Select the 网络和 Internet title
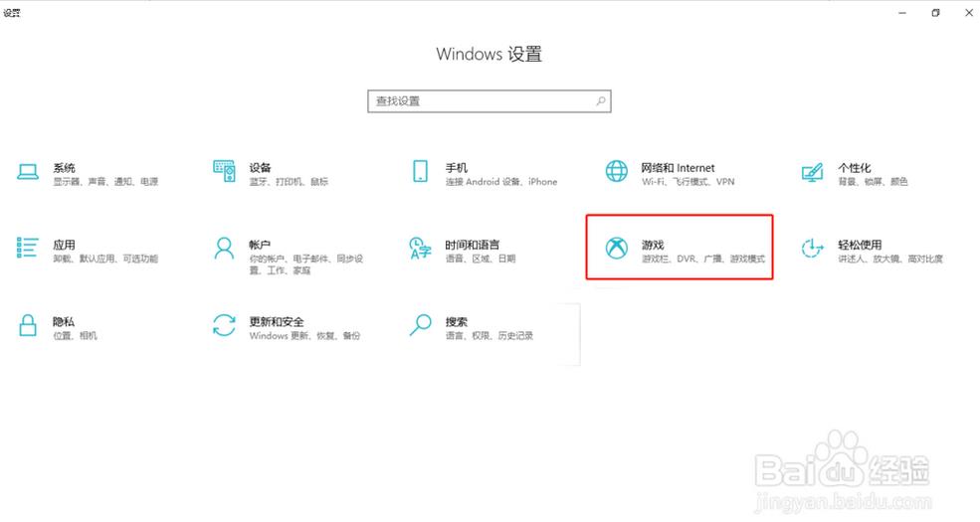This screenshot has width=980, height=522. 678,167
